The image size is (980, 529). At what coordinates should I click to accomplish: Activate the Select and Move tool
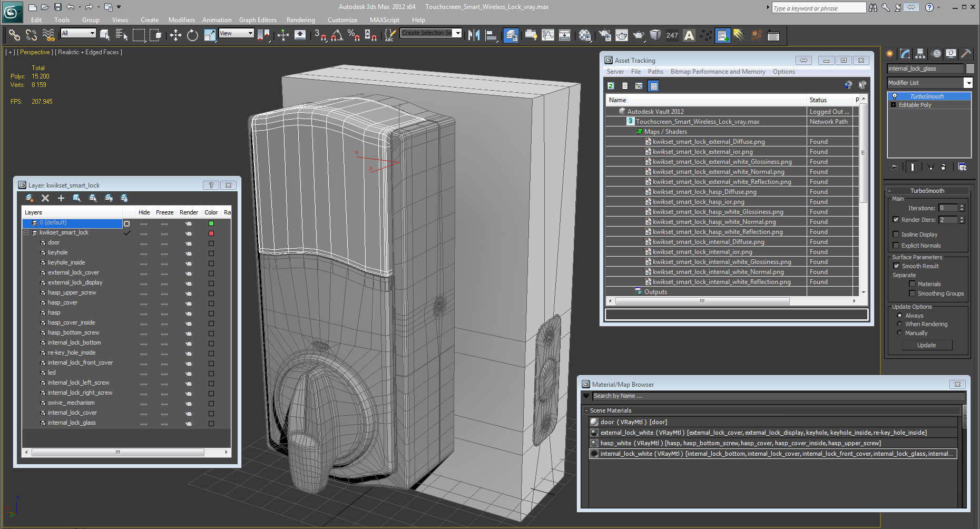tap(175, 35)
